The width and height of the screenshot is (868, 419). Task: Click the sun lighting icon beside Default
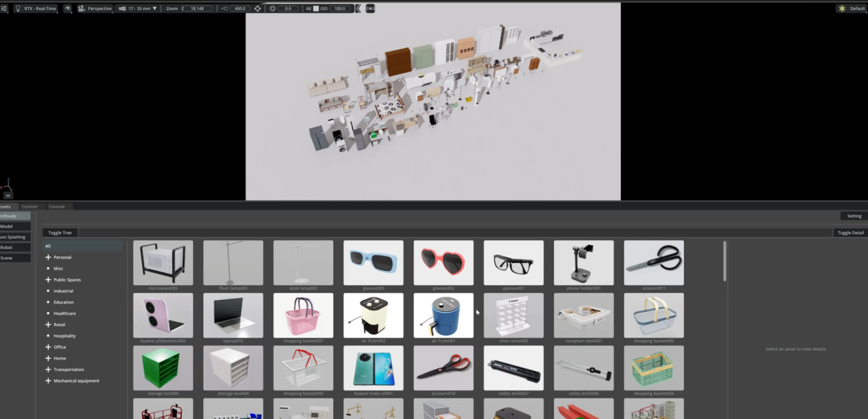point(842,8)
